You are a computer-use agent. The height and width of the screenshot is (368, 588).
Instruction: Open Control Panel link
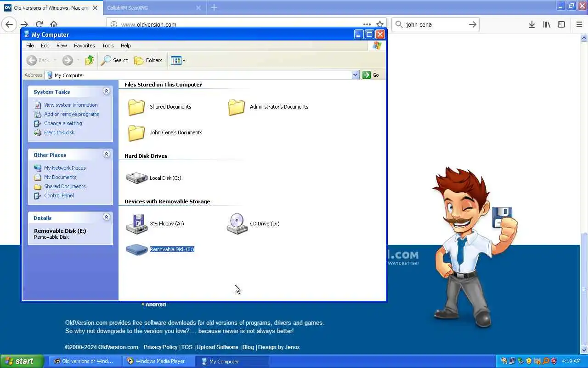(x=59, y=195)
